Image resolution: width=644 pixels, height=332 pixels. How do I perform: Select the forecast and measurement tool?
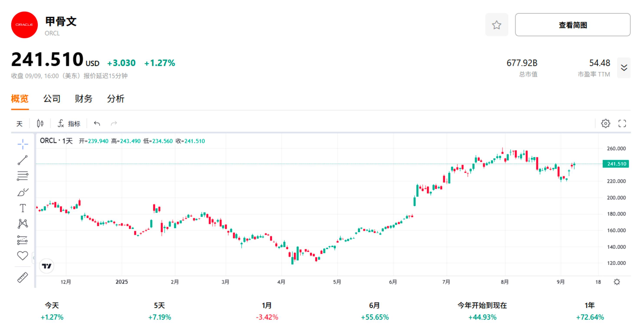click(23, 240)
